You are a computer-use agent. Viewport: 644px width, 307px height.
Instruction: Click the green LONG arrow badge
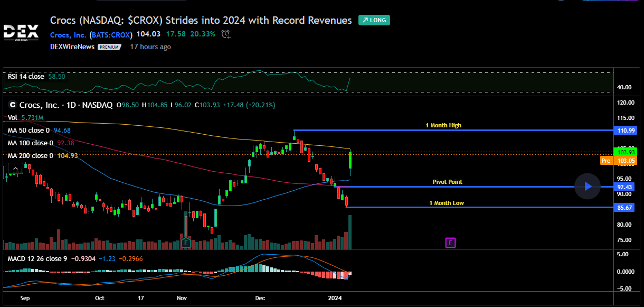[374, 21]
